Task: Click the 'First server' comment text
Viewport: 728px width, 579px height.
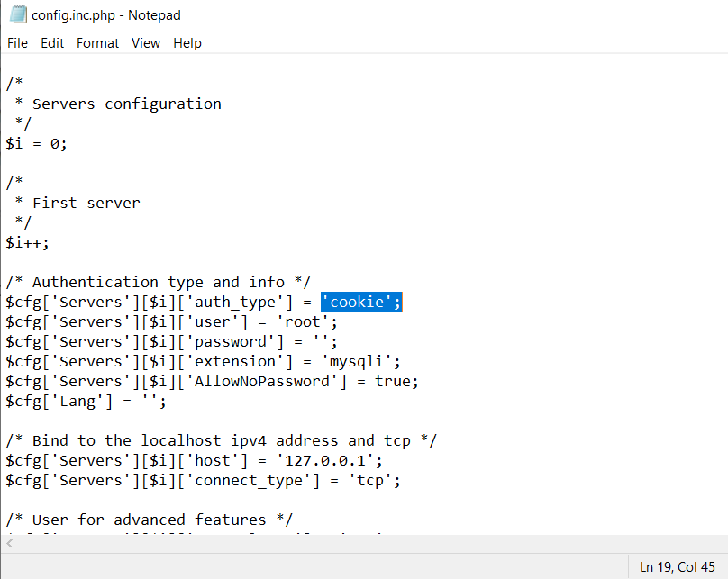Action: point(86,203)
